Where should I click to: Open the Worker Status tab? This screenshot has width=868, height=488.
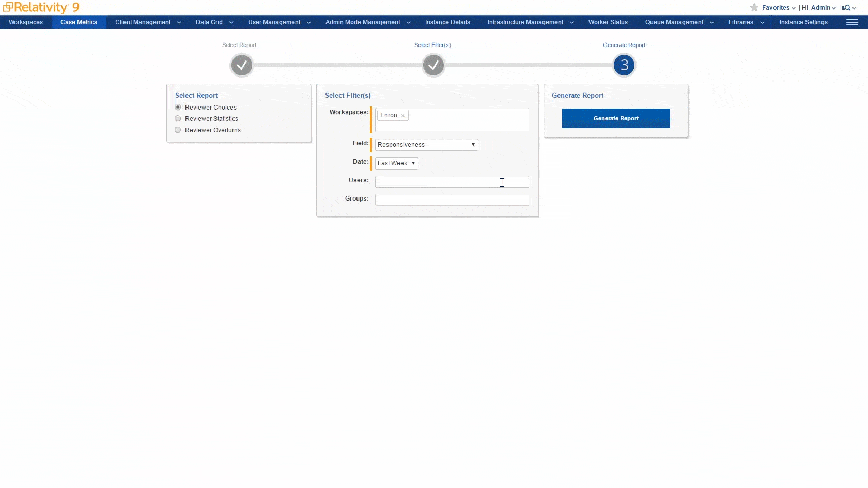pyautogui.click(x=608, y=22)
